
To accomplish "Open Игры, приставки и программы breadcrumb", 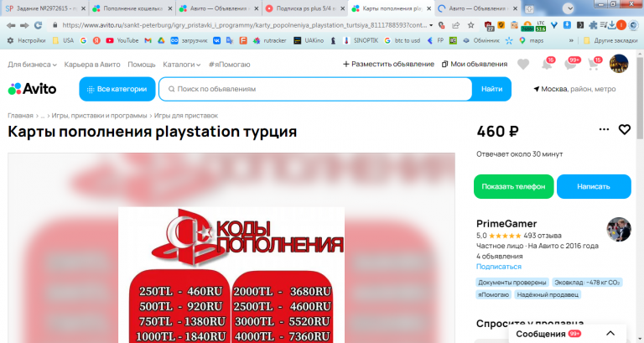I will (x=99, y=116).
